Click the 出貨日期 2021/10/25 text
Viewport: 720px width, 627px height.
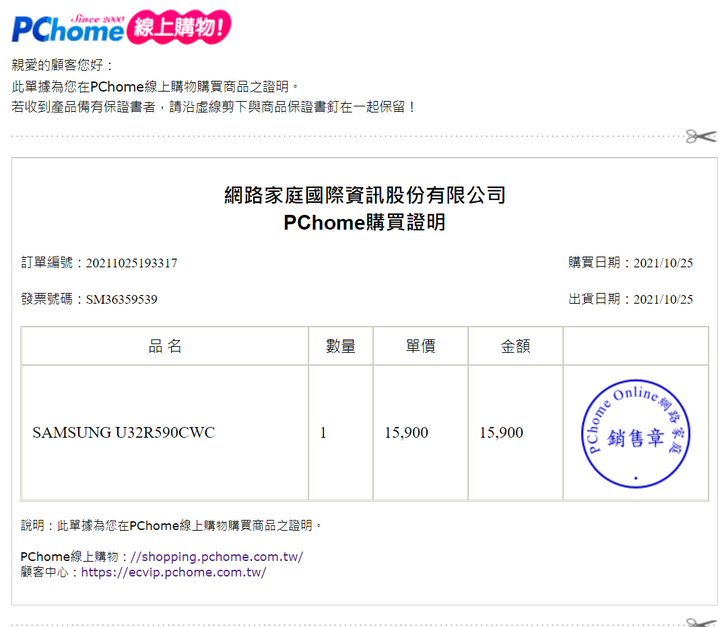(630, 299)
